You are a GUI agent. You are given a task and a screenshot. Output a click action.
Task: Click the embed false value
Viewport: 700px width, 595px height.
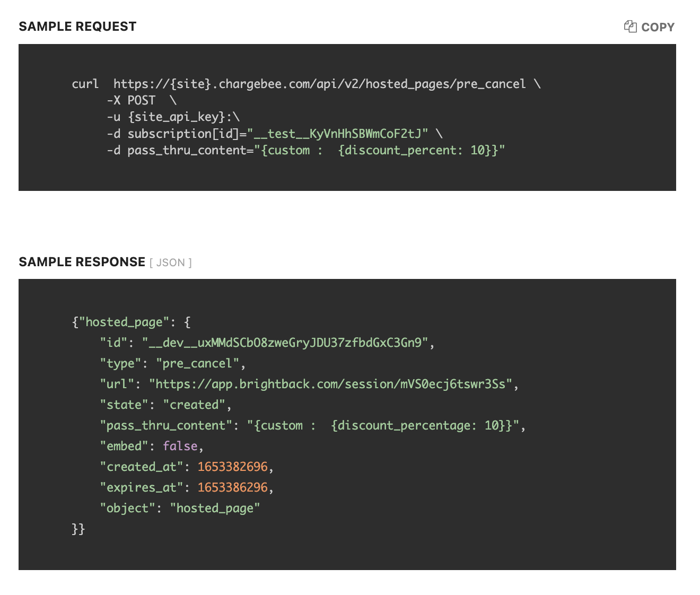click(x=180, y=446)
